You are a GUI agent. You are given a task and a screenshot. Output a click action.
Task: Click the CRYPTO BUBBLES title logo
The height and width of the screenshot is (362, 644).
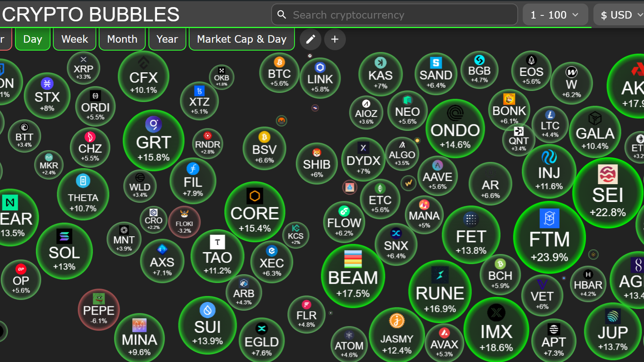pos(90,14)
